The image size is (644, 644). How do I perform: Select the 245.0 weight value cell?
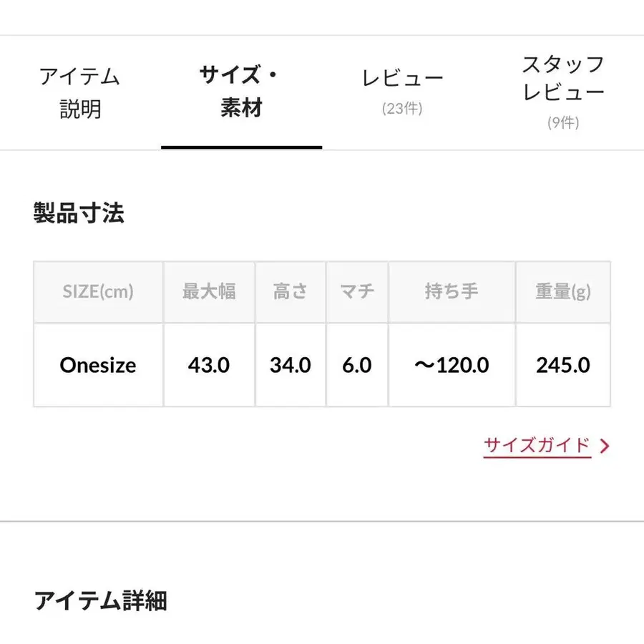pos(563,365)
